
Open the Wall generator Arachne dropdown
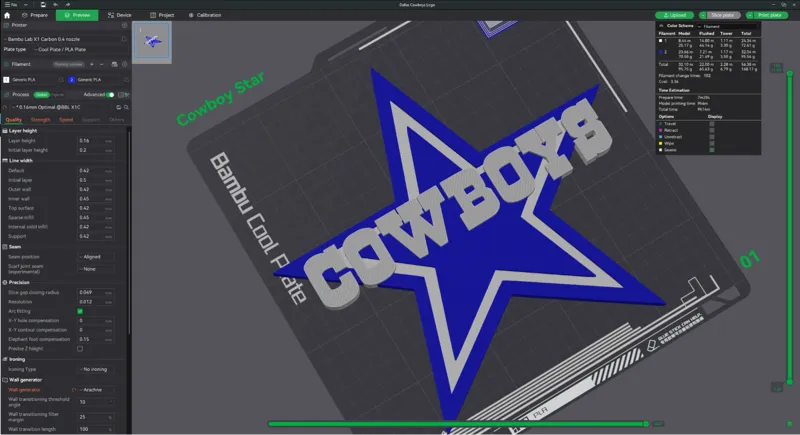(95, 390)
